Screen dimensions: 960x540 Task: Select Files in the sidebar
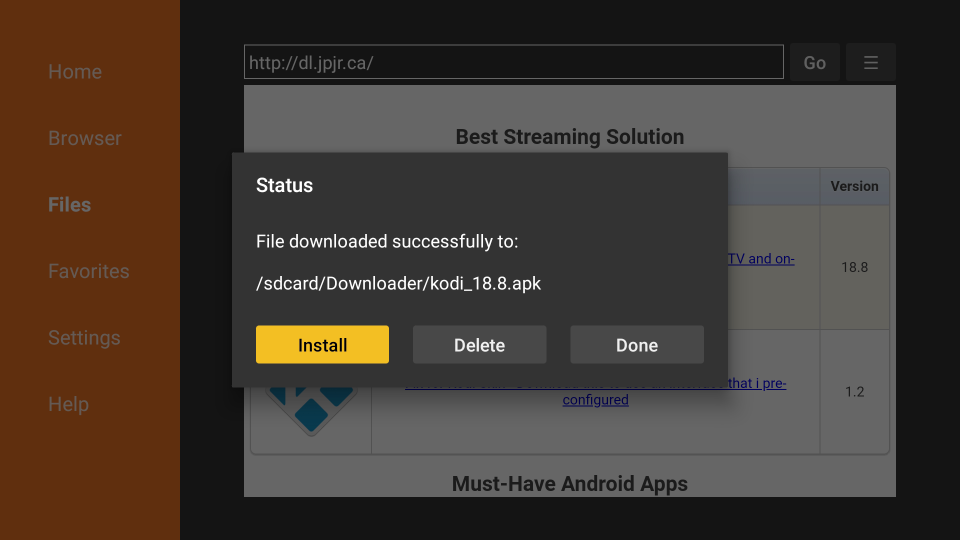pos(70,205)
